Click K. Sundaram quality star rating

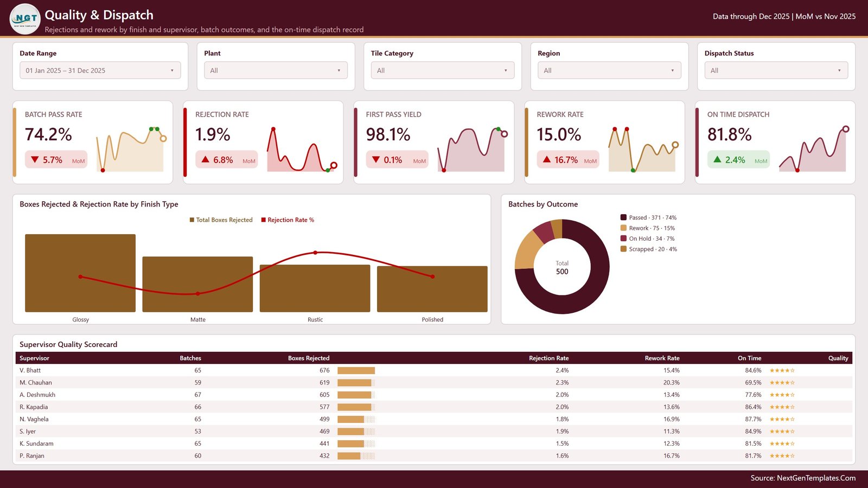tap(782, 444)
